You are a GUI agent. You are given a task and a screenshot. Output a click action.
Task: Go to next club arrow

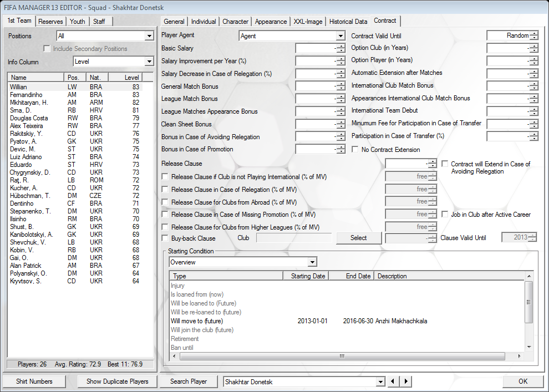(x=406, y=381)
